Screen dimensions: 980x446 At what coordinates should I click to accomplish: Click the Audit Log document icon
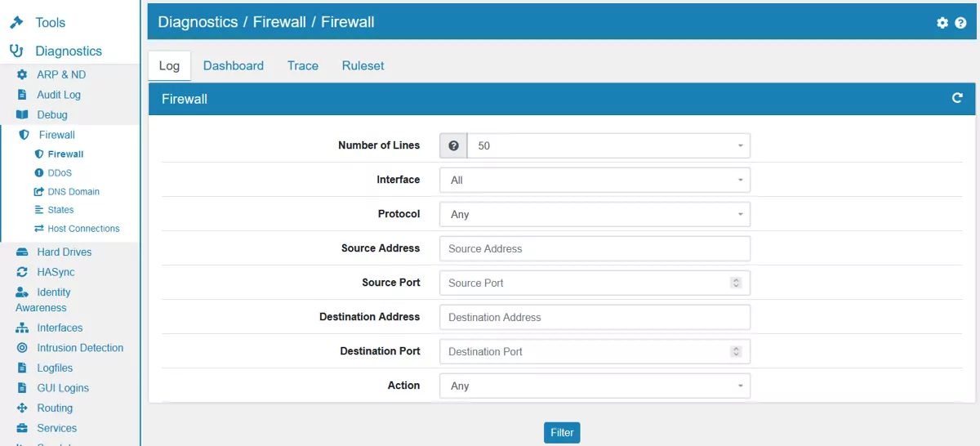[x=22, y=95]
